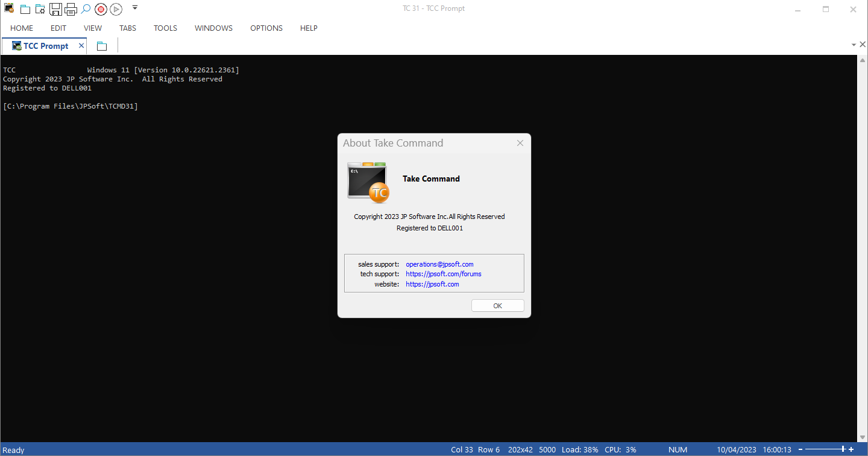Click the prompt '[C:\Program Files\JPSoft\TCMD31]'
The height and width of the screenshot is (456, 868).
click(71, 106)
